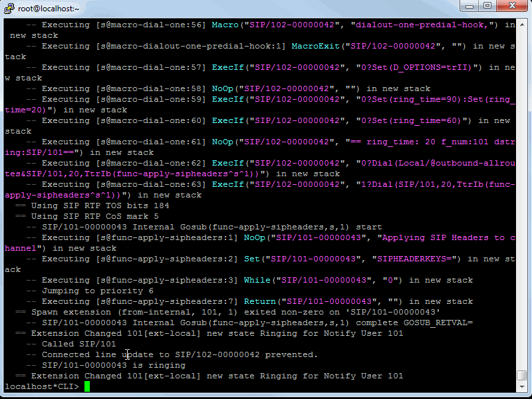Click the vertical scrollbar thumb
The width and height of the screenshot is (532, 399).
pyautogui.click(x=522, y=376)
